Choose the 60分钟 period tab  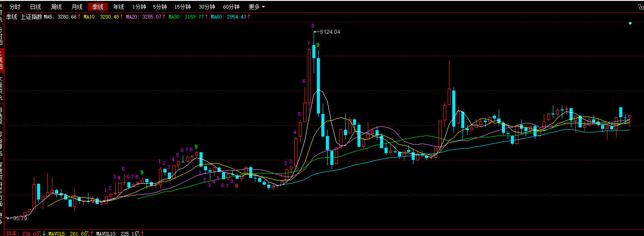pyautogui.click(x=231, y=7)
